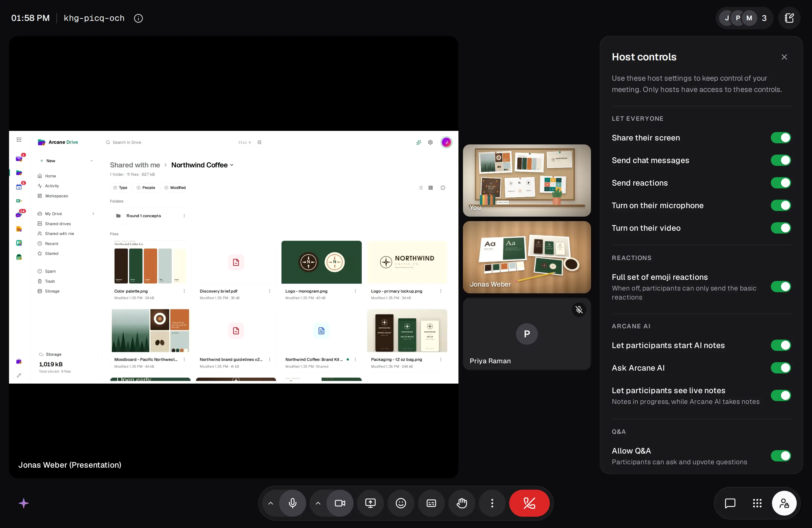Raise hand using the hand icon
This screenshot has height=528, width=812.
coord(462,503)
